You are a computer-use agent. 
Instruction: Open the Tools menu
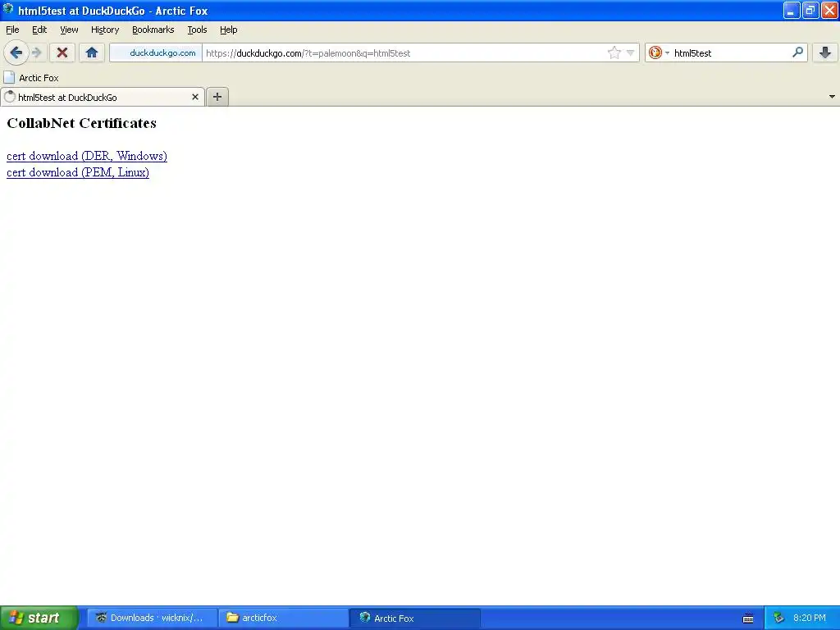coord(197,30)
